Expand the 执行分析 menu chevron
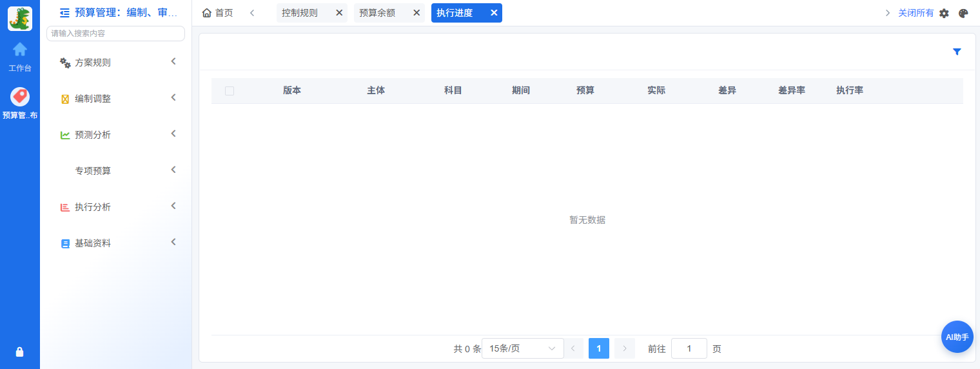Viewport: 980px width, 369px height. [x=173, y=206]
